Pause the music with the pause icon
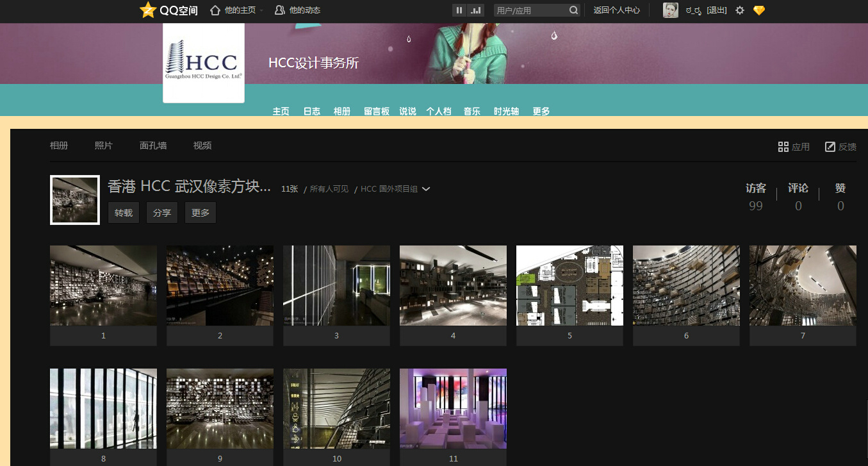The width and height of the screenshot is (868, 466). tap(459, 10)
